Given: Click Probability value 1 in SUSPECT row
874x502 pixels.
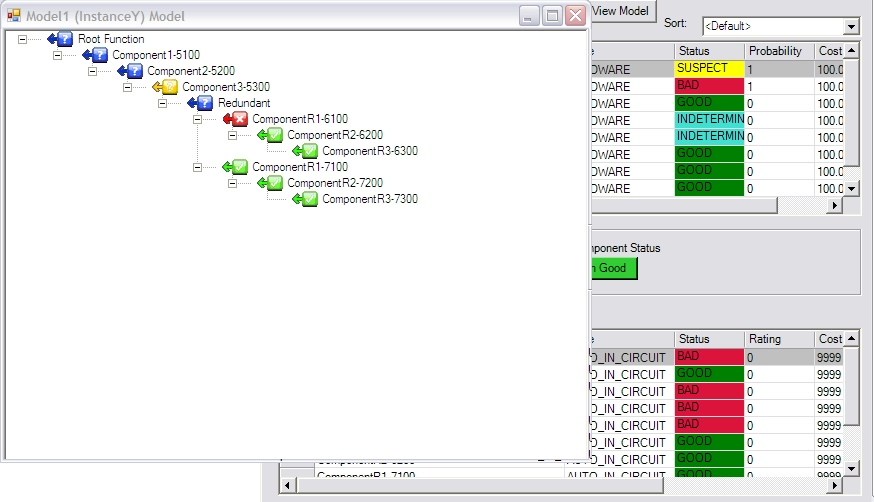Looking at the screenshot, I should point(779,70).
